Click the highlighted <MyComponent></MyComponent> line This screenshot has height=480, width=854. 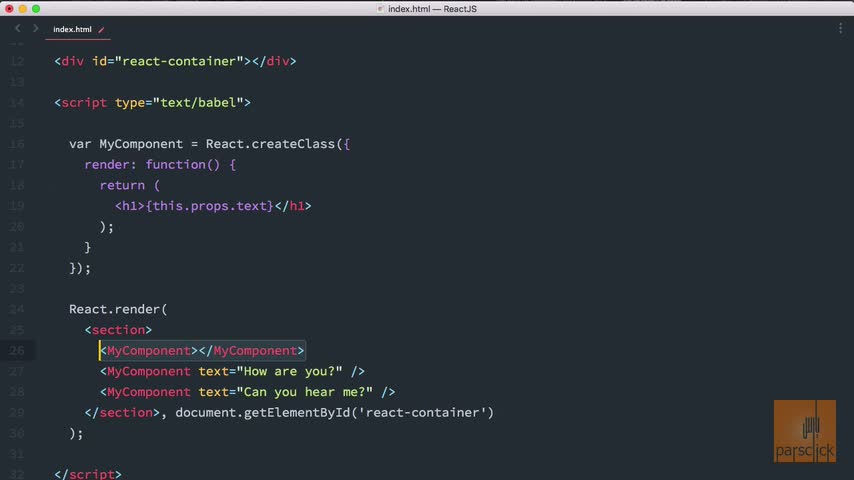click(202, 350)
